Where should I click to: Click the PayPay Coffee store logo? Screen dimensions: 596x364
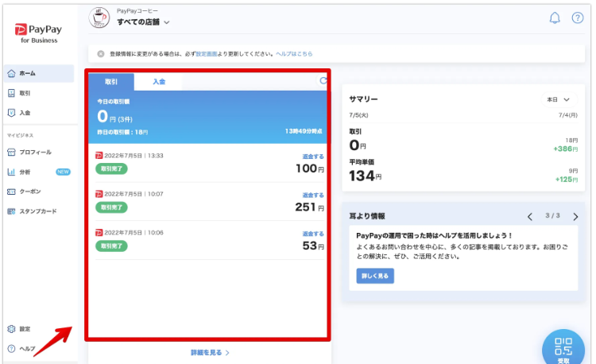[x=99, y=17]
